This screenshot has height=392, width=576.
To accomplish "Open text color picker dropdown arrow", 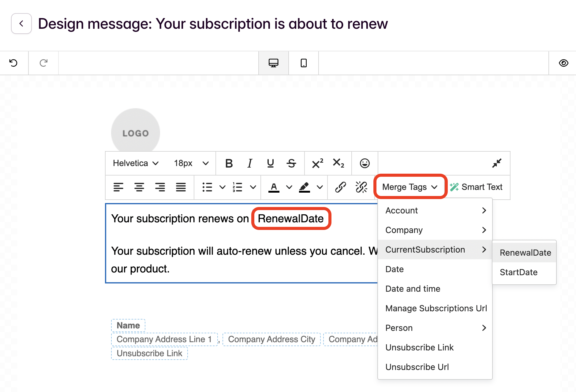I will (x=289, y=187).
